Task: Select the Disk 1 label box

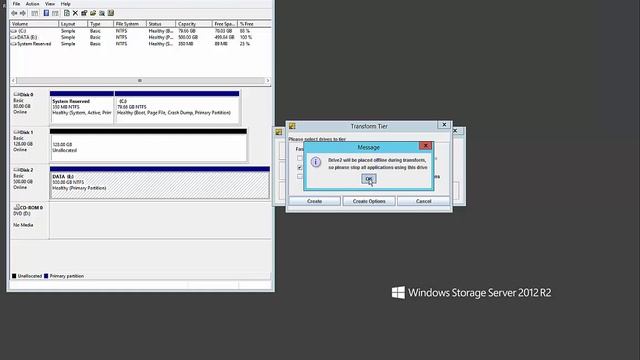Action: coord(30,145)
